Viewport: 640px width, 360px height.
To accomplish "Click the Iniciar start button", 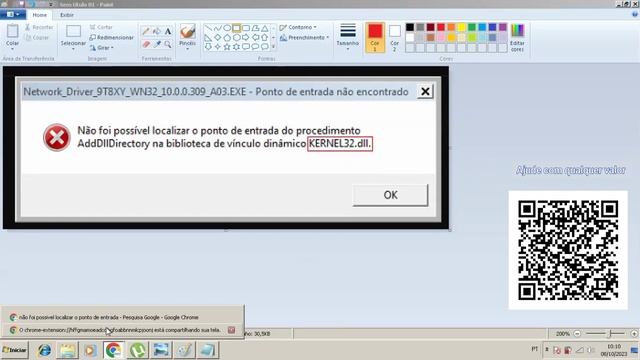I will 15,350.
